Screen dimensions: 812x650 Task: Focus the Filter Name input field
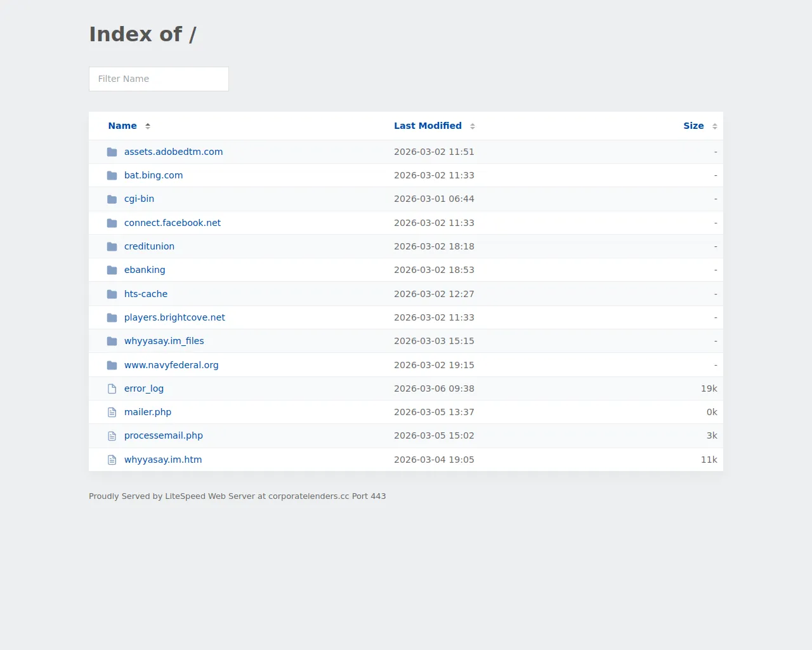click(x=159, y=79)
